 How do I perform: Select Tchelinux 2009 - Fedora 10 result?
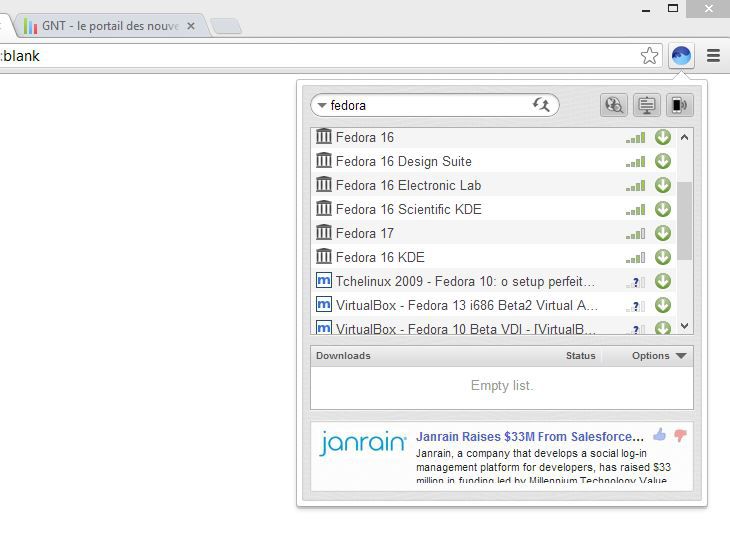[493, 281]
